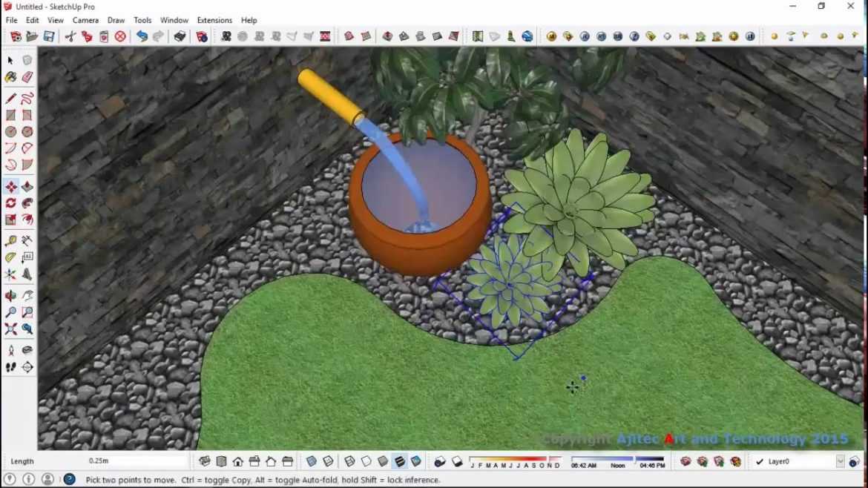The height and width of the screenshot is (488, 868).
Task: Click the blue help button in the status bar
Action: (68, 479)
